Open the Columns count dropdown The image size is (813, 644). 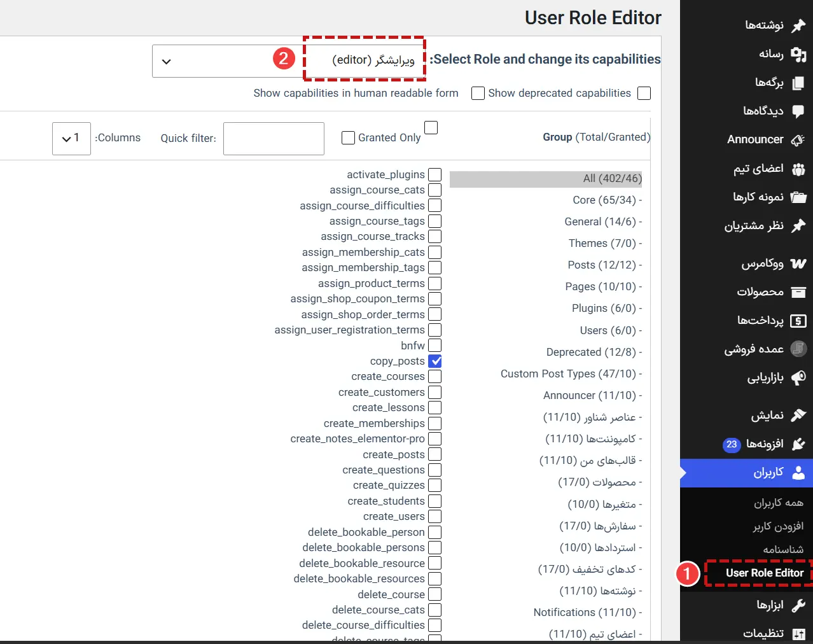[71, 138]
